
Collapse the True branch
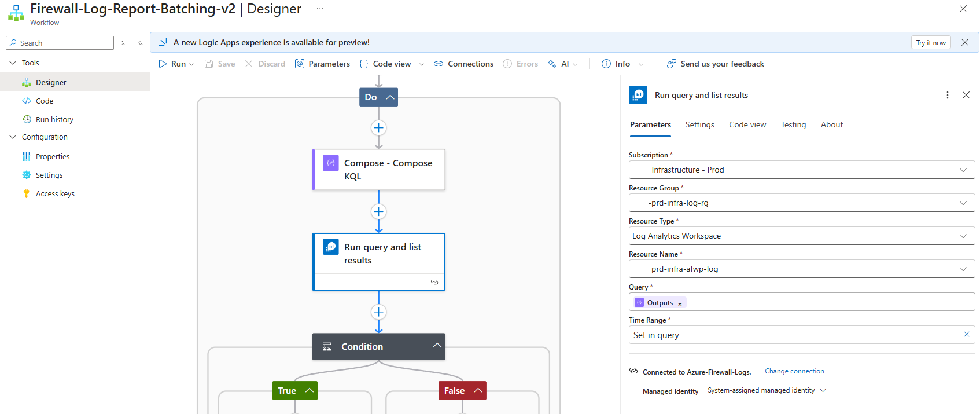click(310, 390)
